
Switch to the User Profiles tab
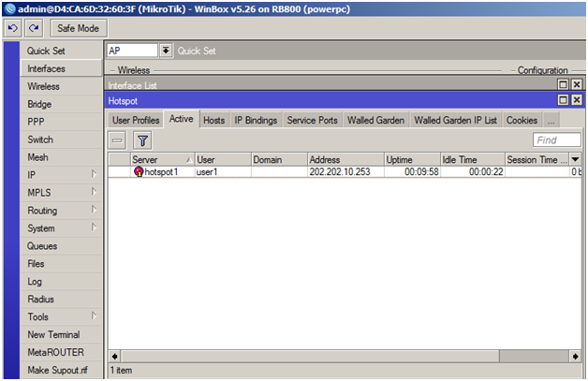(x=136, y=121)
